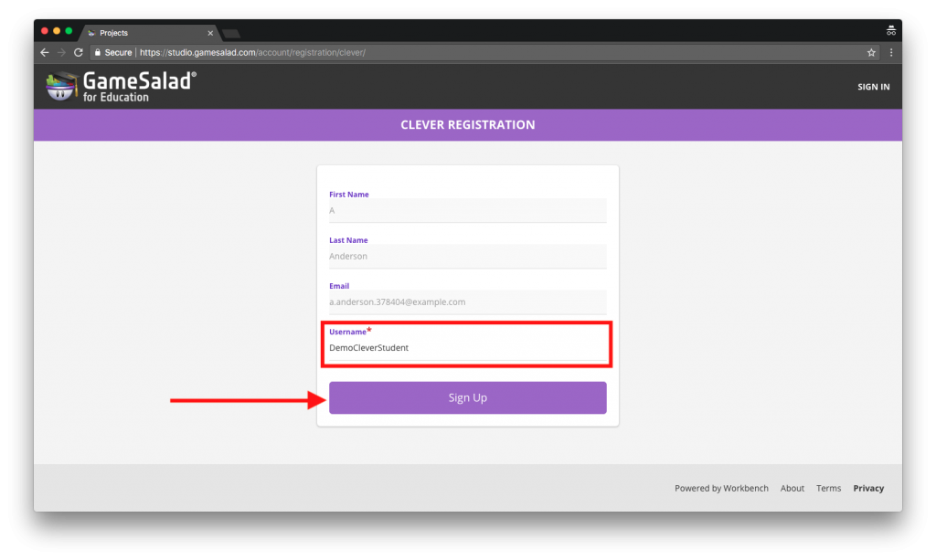The height and width of the screenshot is (560, 936).
Task: Open a new tab button
Action: [x=231, y=34]
